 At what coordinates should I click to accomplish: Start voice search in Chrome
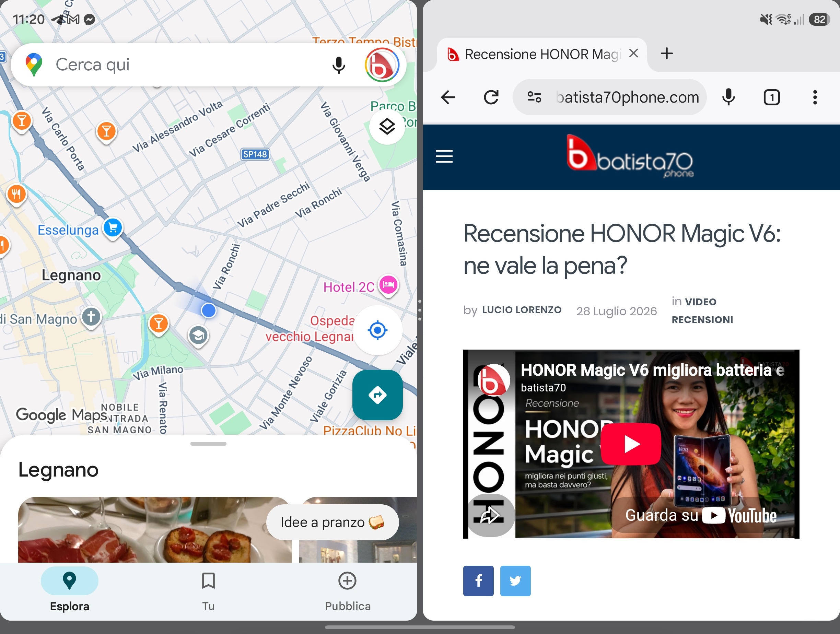click(x=728, y=97)
